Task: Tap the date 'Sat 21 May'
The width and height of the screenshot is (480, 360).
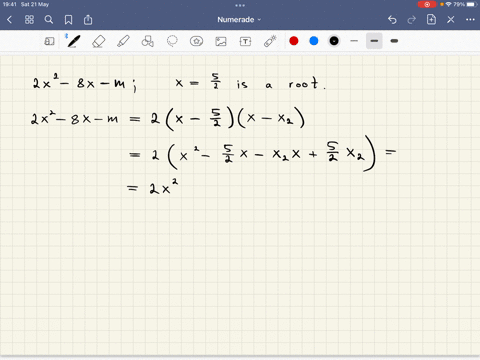Action: click(35, 4)
